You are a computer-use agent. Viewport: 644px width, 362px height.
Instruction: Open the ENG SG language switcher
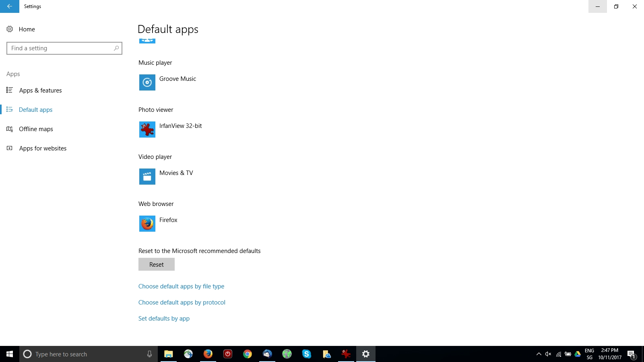(x=590, y=354)
